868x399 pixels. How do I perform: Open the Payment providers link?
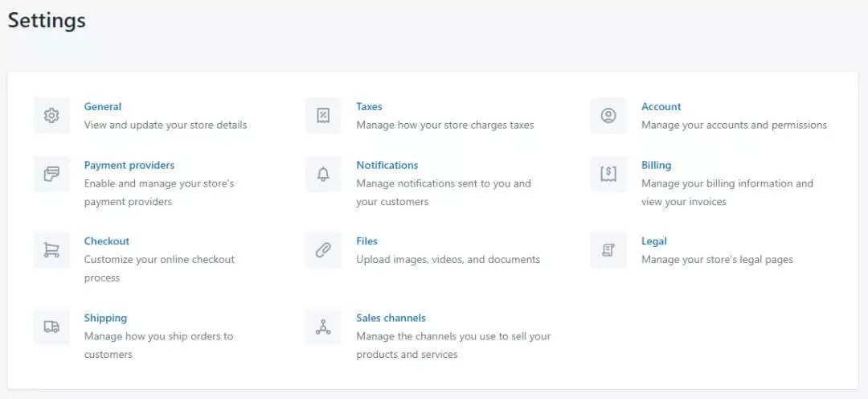pyautogui.click(x=129, y=166)
